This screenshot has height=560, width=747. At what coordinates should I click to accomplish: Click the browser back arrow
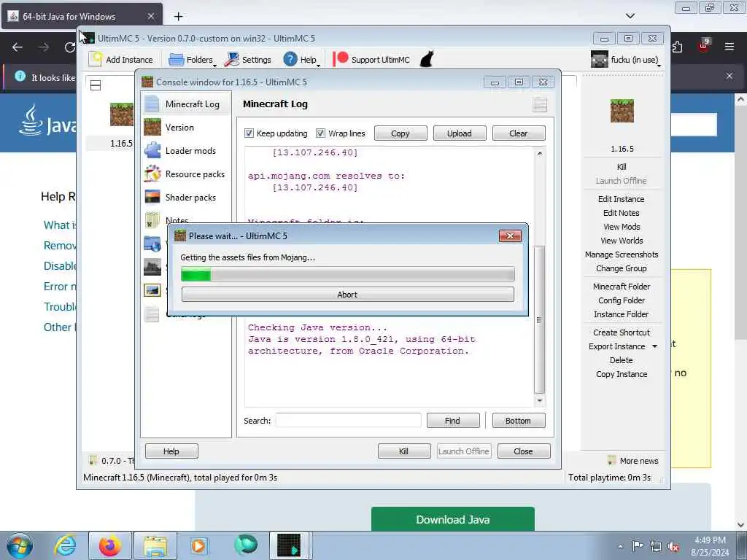coord(18,47)
